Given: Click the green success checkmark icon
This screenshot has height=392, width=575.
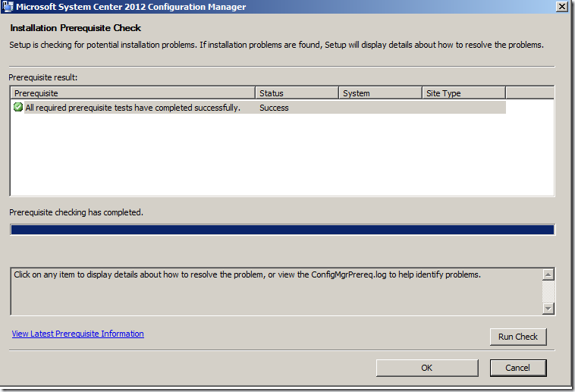Looking at the screenshot, I should tap(18, 108).
